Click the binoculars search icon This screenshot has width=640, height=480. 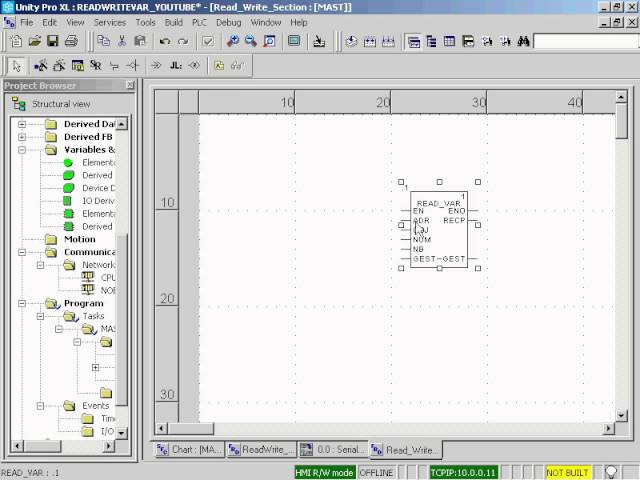pos(523,41)
